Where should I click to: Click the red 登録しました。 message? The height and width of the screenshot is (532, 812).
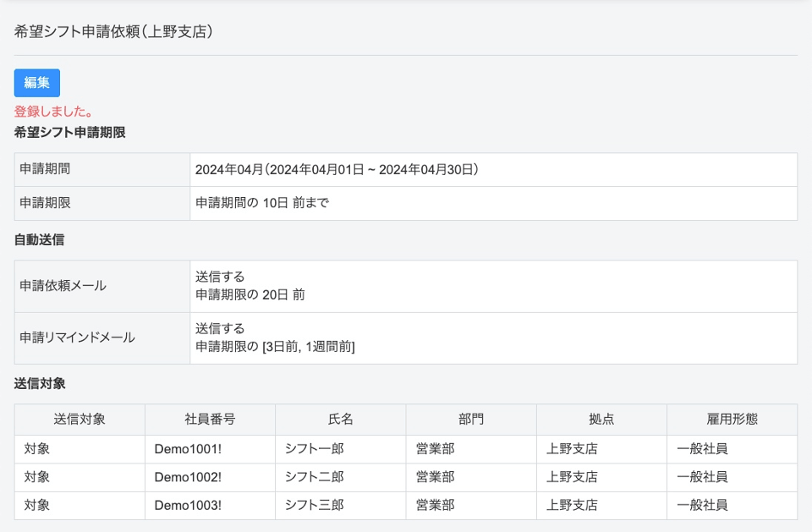click(54, 112)
